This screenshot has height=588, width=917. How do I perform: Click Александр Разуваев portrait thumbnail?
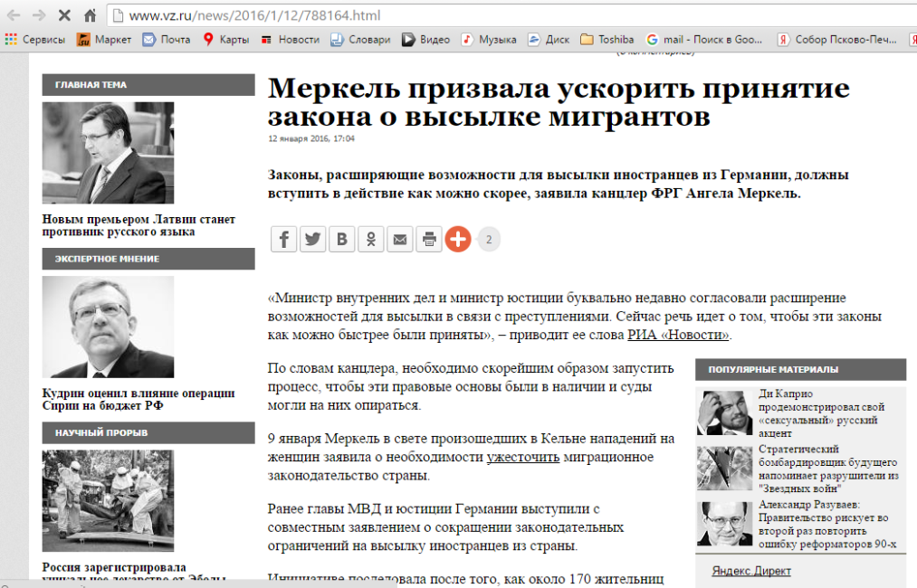tap(724, 524)
